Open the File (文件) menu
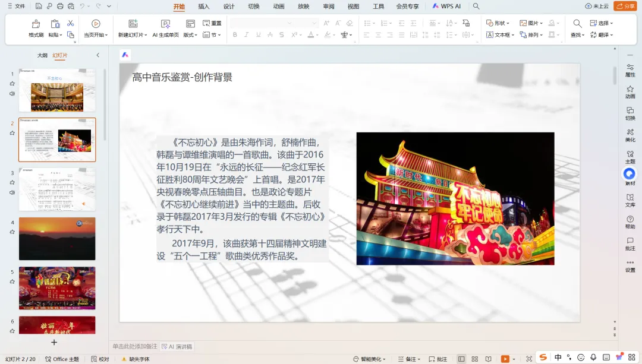The width and height of the screenshot is (642, 364). (17, 6)
